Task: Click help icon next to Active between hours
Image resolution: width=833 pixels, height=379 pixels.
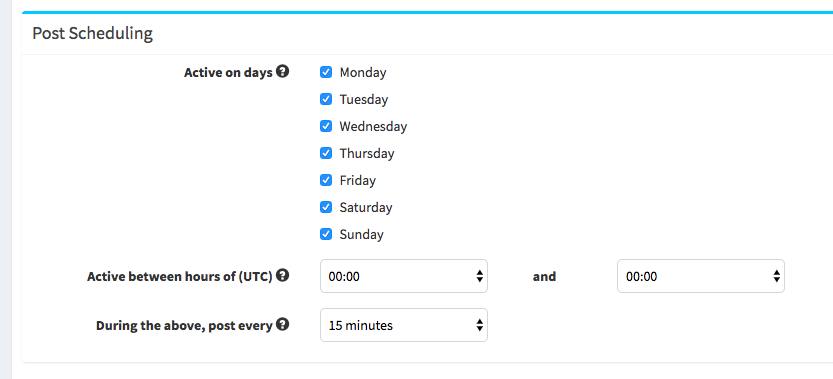Action: (x=283, y=275)
